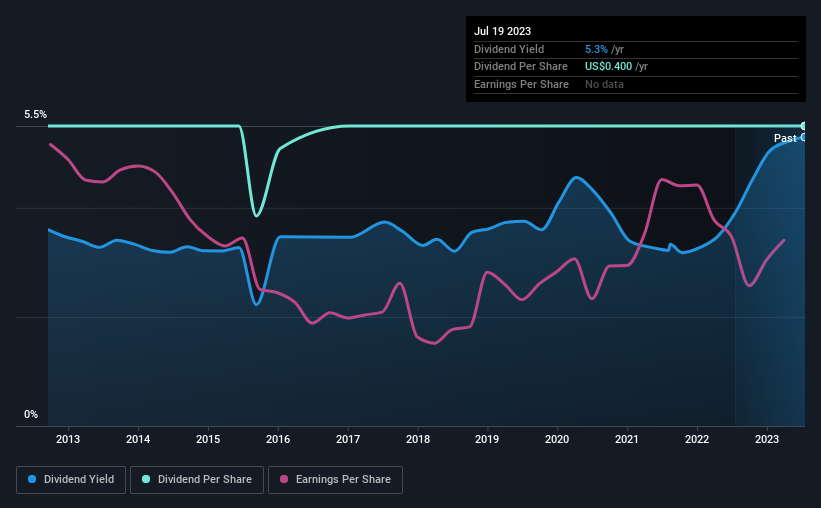Toggle the Earnings Per Share legend button
This screenshot has width=821, height=508.
pos(335,480)
